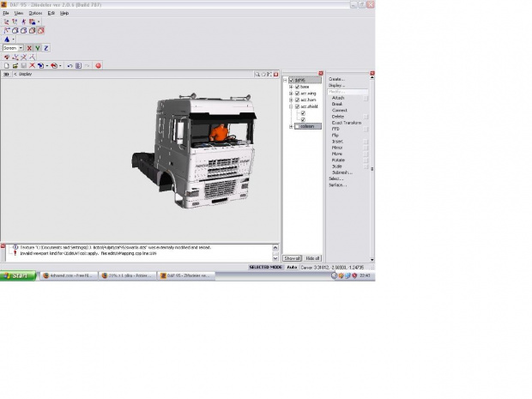This screenshot has width=532, height=399.
Task: Open the View menu
Action: 18,14
